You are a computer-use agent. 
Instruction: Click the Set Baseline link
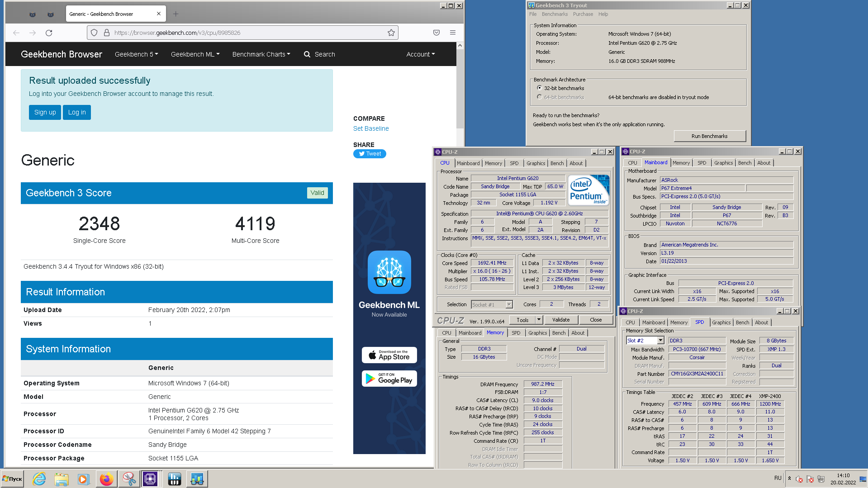[371, 128]
